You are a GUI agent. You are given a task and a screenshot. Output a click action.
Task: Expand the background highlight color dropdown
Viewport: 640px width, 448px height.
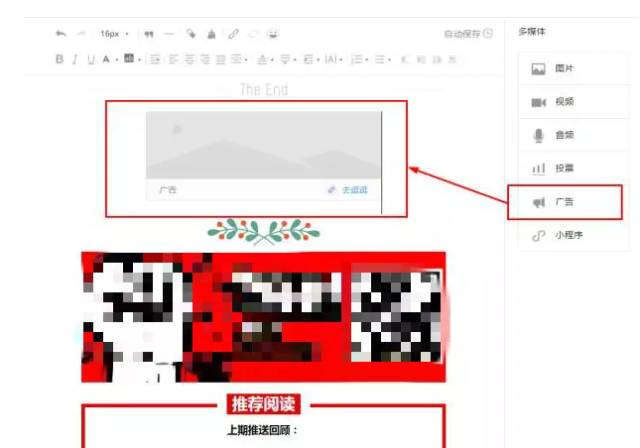tap(139, 60)
